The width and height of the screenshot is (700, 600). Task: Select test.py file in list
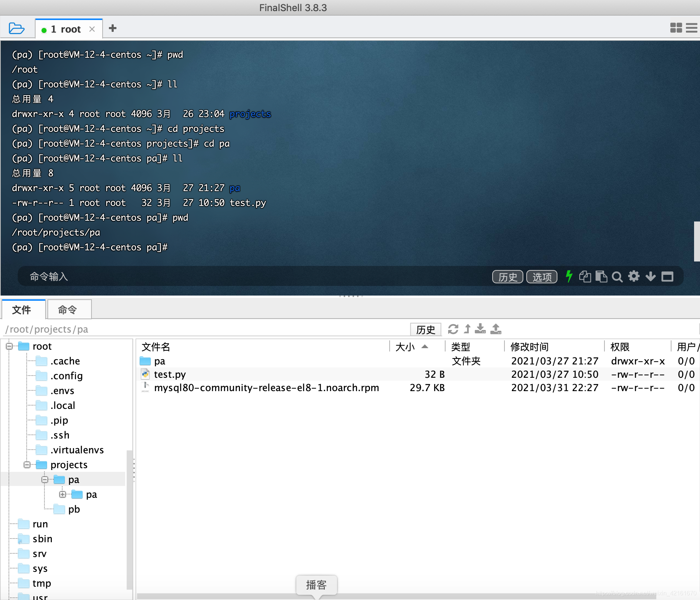[x=418, y=374]
